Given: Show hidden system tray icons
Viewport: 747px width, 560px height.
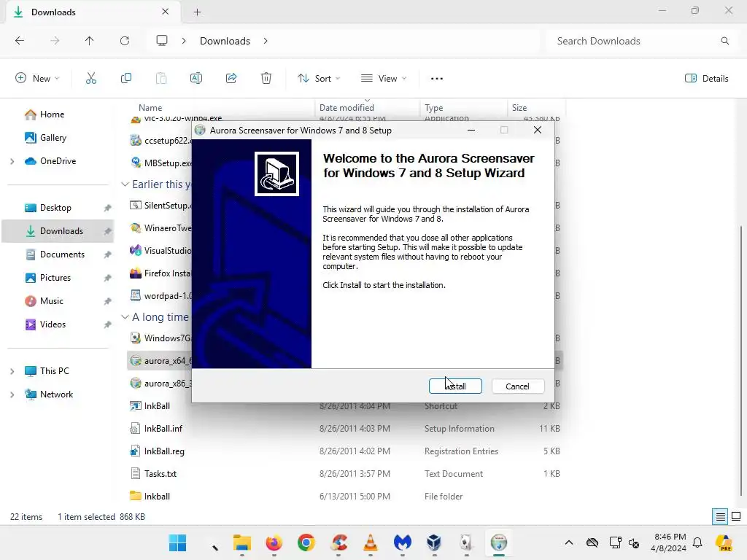Looking at the screenshot, I should [x=569, y=542].
